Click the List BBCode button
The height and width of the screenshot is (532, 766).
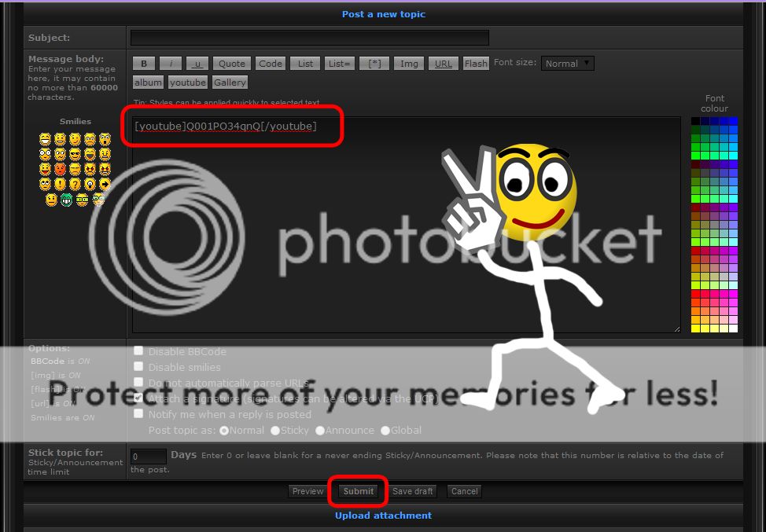point(305,64)
